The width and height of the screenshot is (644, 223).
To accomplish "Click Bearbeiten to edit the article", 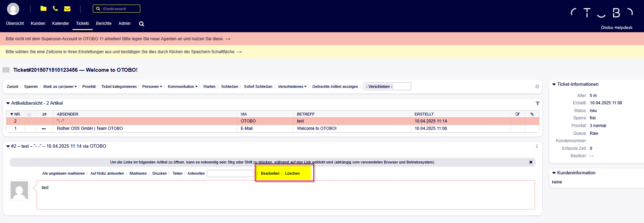I will [x=270, y=173].
